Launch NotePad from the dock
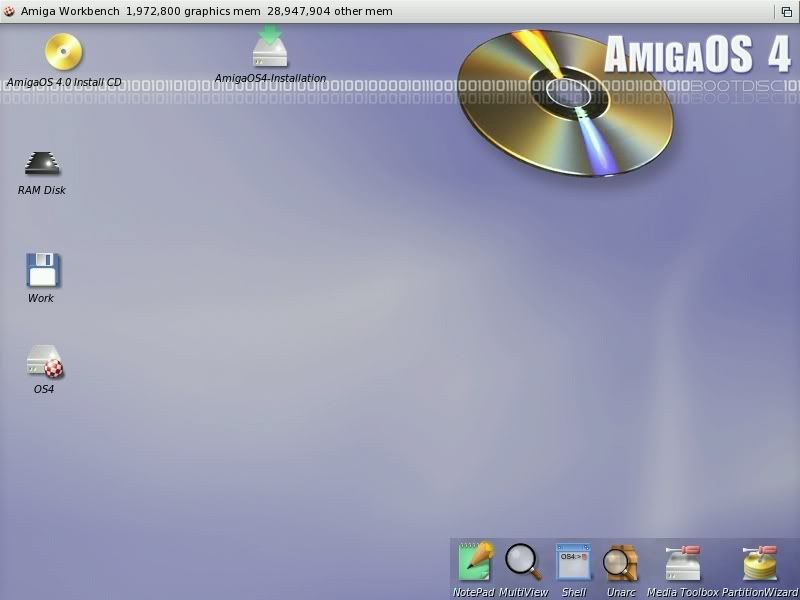 click(476, 562)
